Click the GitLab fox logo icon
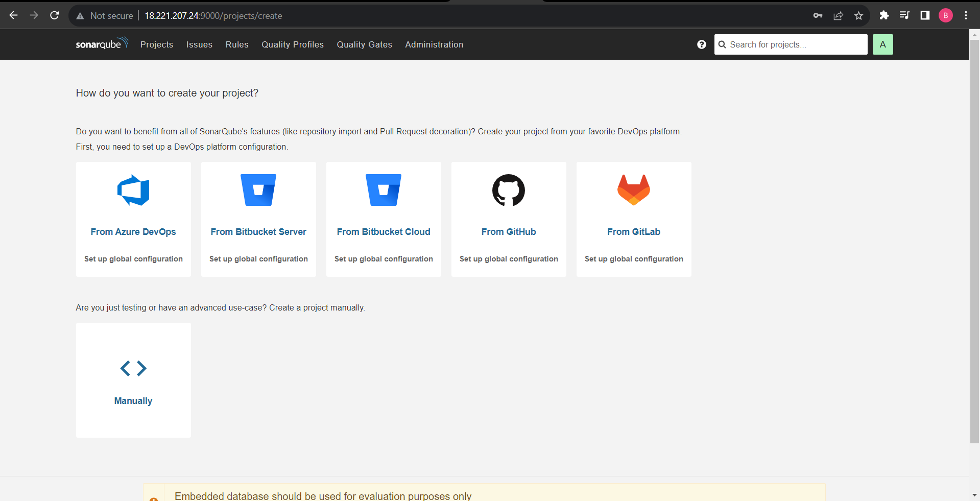Viewport: 980px width, 501px height. click(x=634, y=190)
